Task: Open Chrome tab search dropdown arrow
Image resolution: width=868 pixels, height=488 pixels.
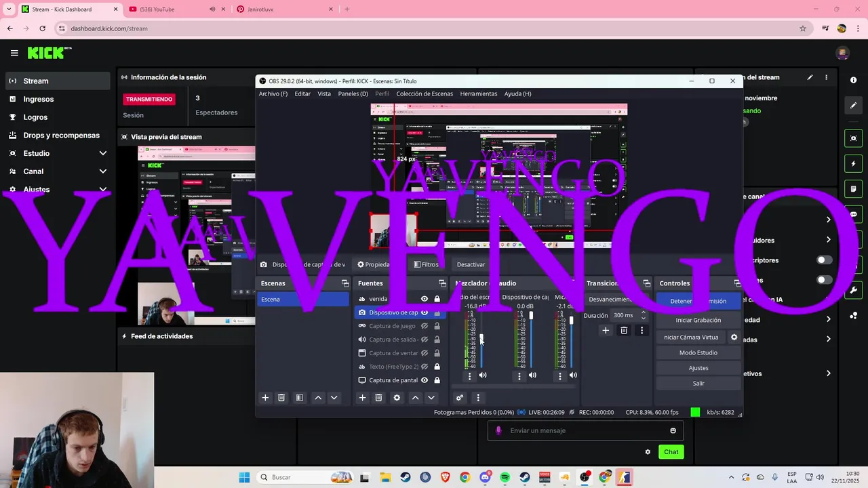Action: (8, 9)
